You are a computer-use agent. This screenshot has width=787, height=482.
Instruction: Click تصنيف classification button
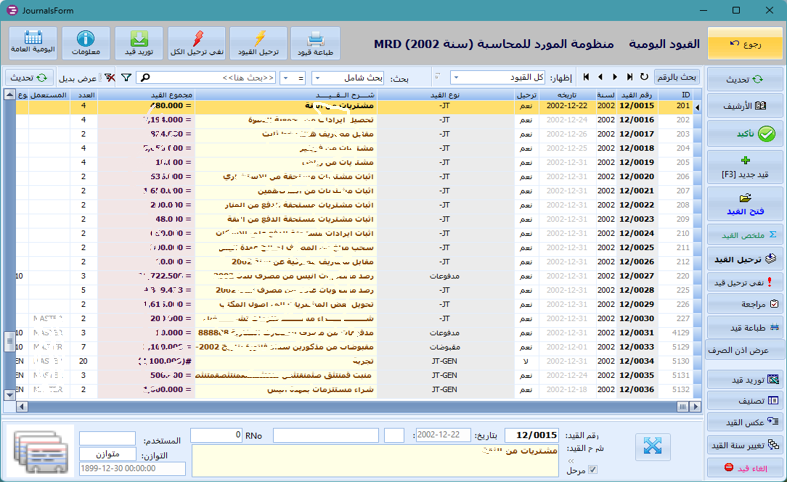[745, 401]
